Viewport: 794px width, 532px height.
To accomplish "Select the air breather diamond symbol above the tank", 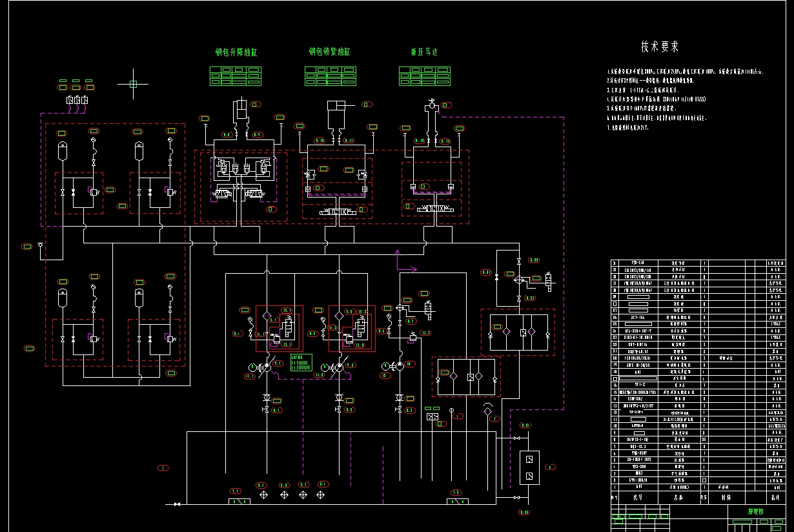I will (x=487, y=411).
